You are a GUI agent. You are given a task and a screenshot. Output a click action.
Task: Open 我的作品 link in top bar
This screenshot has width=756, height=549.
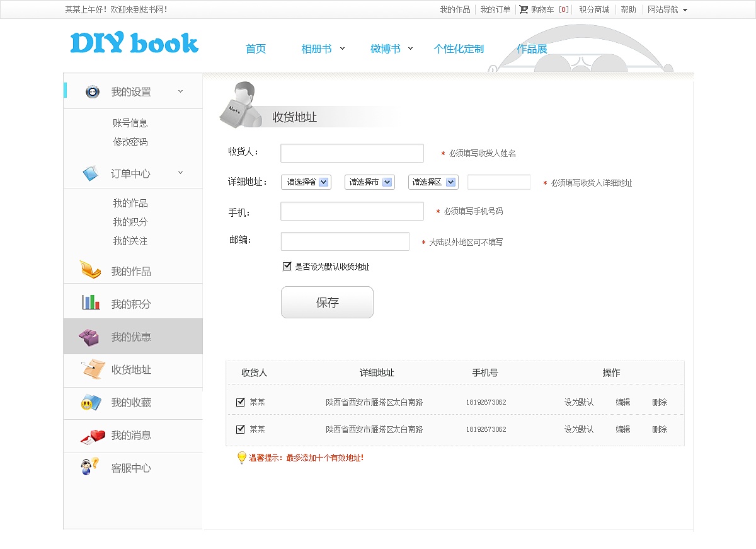[455, 9]
